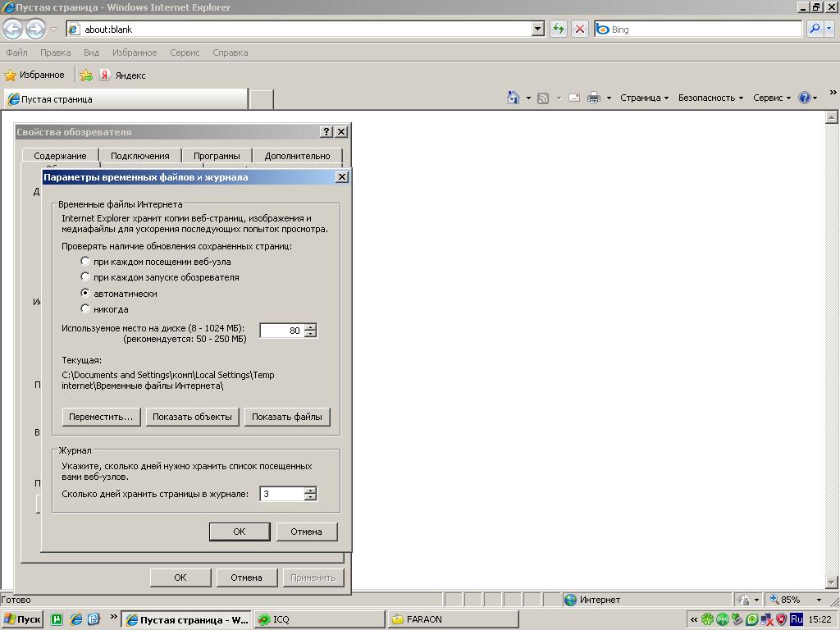Click the blue Help icon

point(804,98)
